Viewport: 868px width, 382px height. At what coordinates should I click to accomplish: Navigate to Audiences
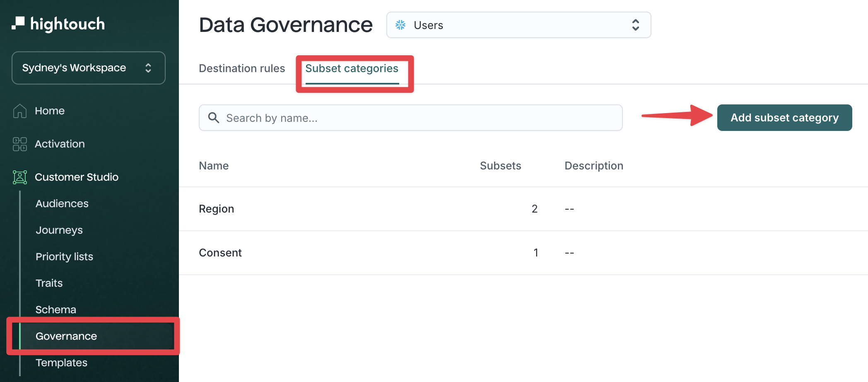pyautogui.click(x=62, y=203)
